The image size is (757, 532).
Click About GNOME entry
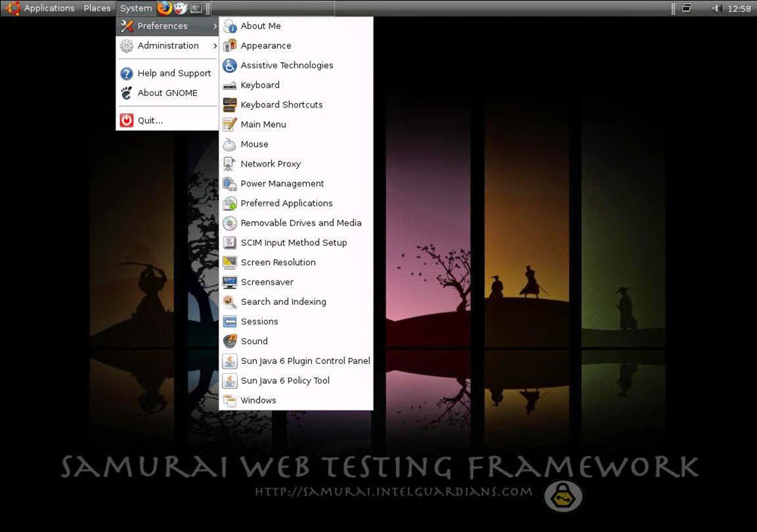(167, 92)
